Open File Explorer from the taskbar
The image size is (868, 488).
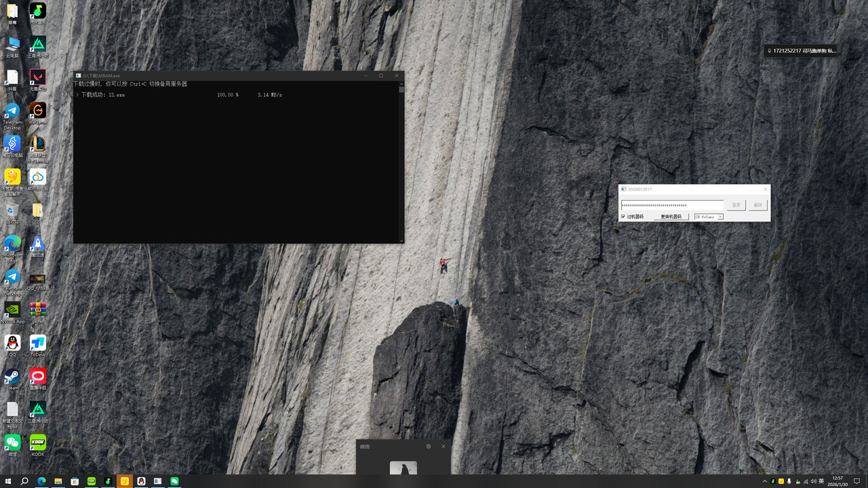coord(58,481)
